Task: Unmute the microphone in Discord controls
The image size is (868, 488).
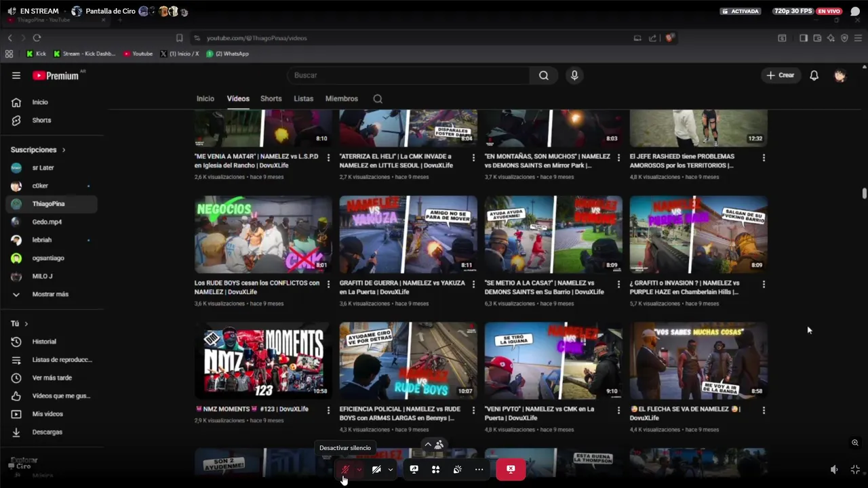Action: pos(345,470)
